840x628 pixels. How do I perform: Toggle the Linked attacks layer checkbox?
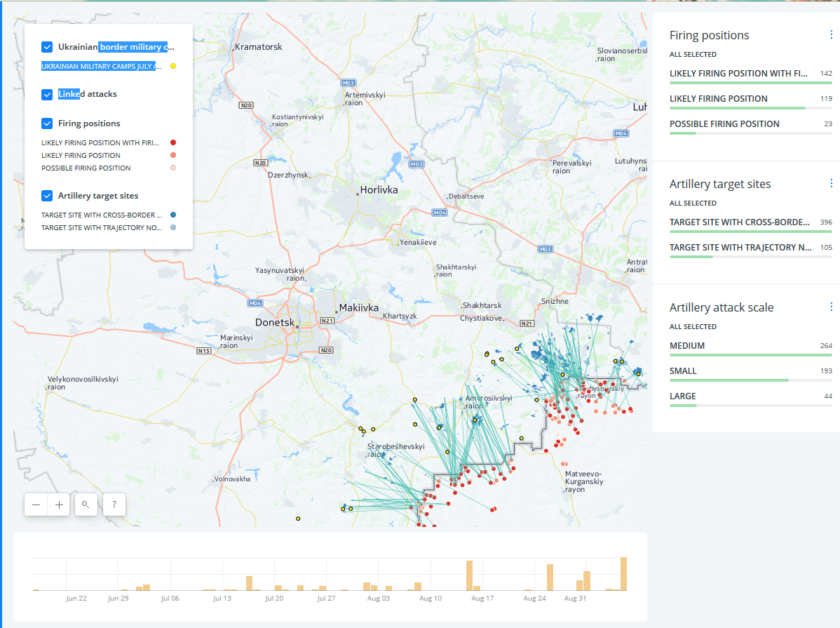pyautogui.click(x=47, y=95)
